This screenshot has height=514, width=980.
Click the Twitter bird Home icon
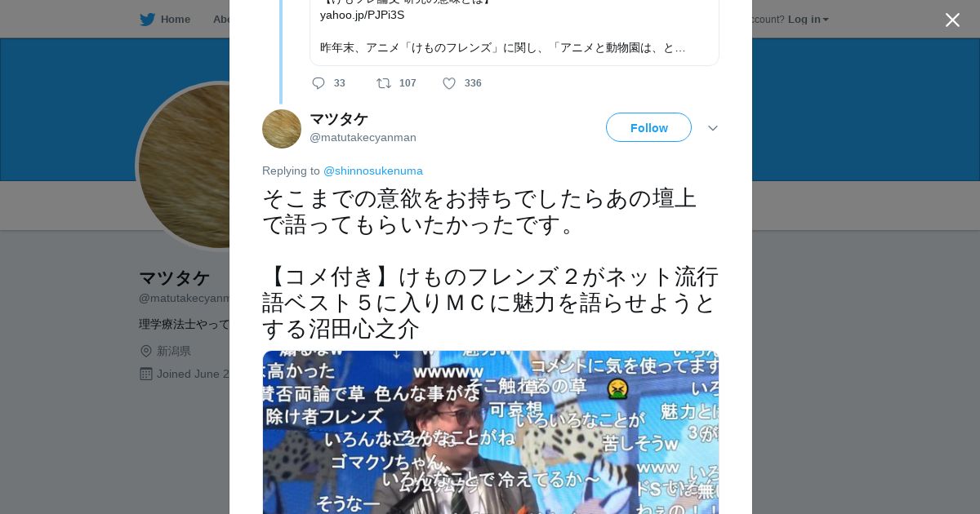pos(147,20)
